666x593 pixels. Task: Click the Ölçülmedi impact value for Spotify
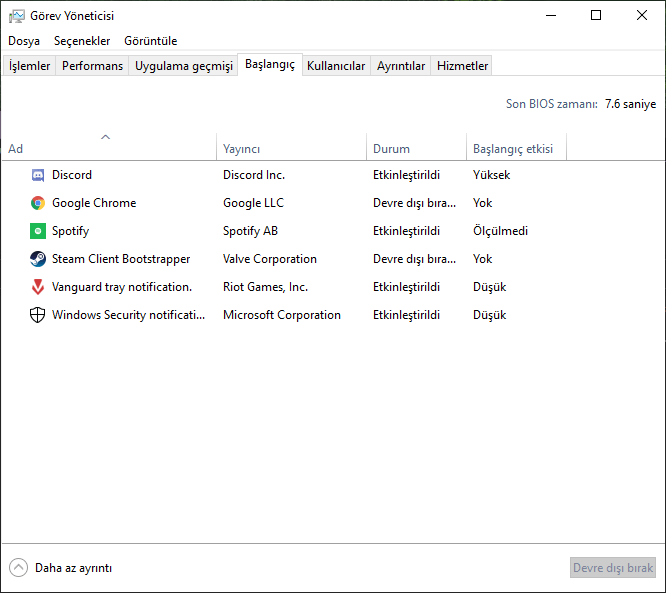pyautogui.click(x=500, y=231)
